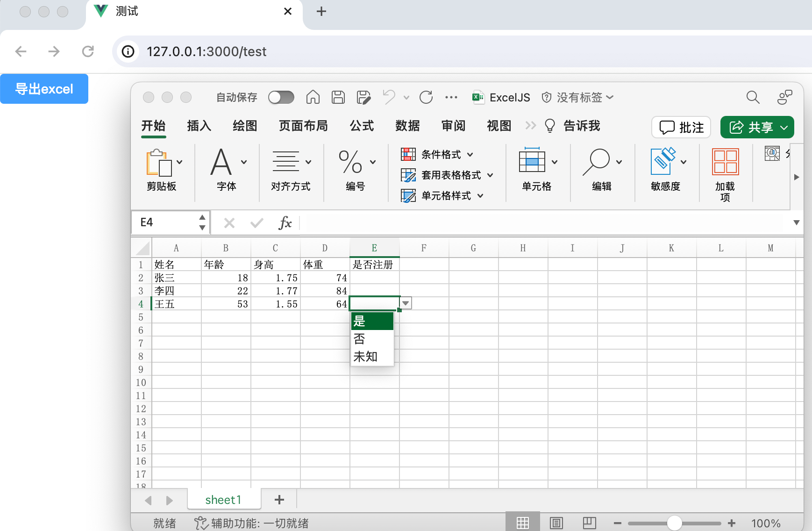This screenshot has width=812, height=531.
Task: Click the redo circular arrow icon
Action: click(426, 97)
